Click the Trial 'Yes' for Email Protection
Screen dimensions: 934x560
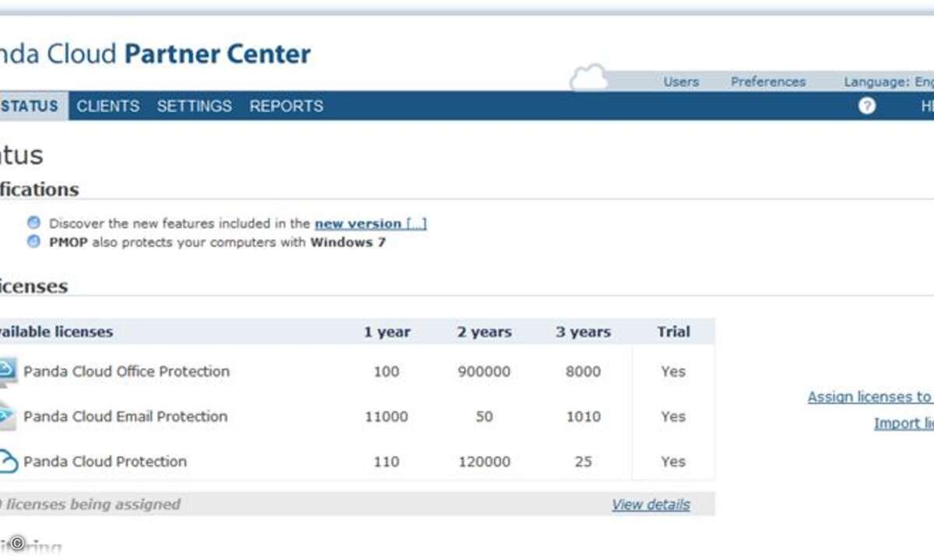pos(673,417)
